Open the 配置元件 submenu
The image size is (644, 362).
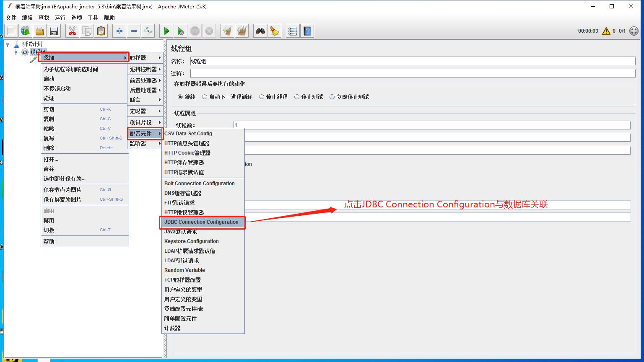[145, 134]
